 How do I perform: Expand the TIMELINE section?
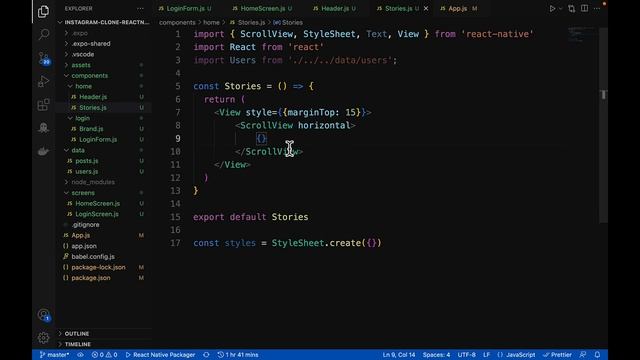point(78,344)
